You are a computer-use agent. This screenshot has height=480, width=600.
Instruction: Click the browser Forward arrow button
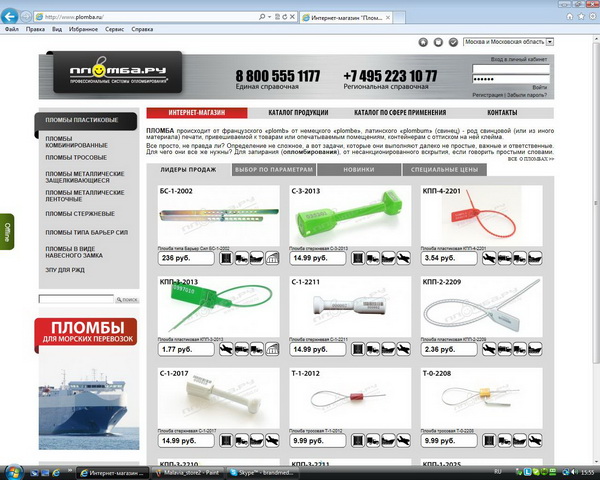click(x=26, y=16)
